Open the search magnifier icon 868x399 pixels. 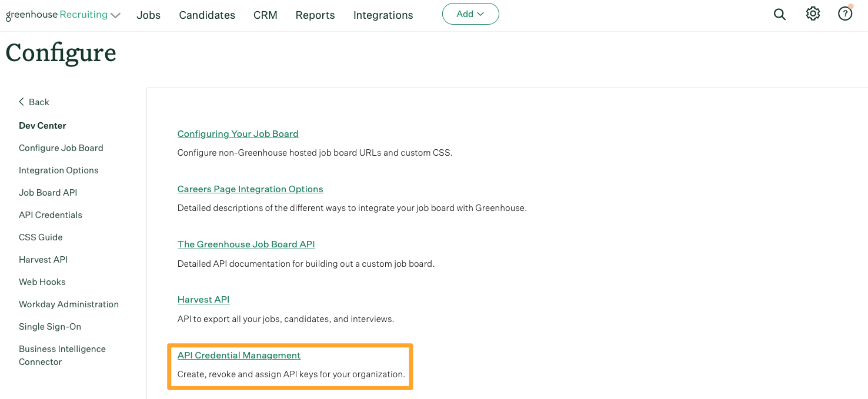(x=780, y=14)
